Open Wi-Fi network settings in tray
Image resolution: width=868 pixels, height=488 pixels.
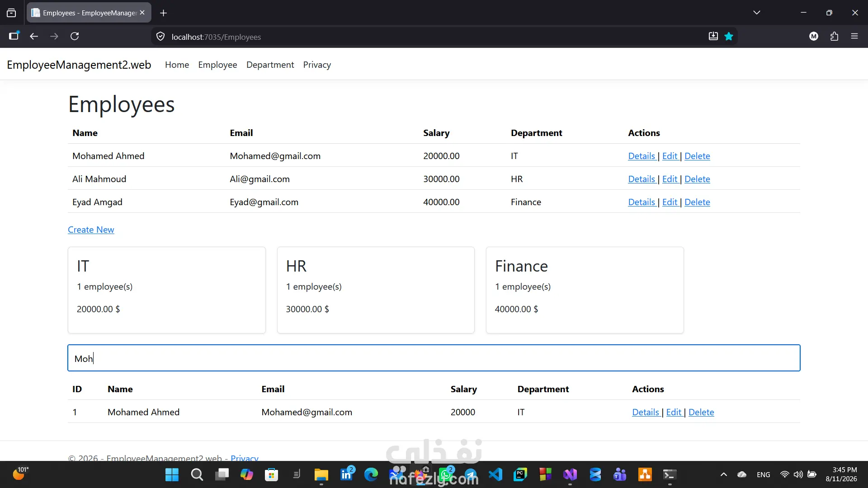tap(785, 474)
